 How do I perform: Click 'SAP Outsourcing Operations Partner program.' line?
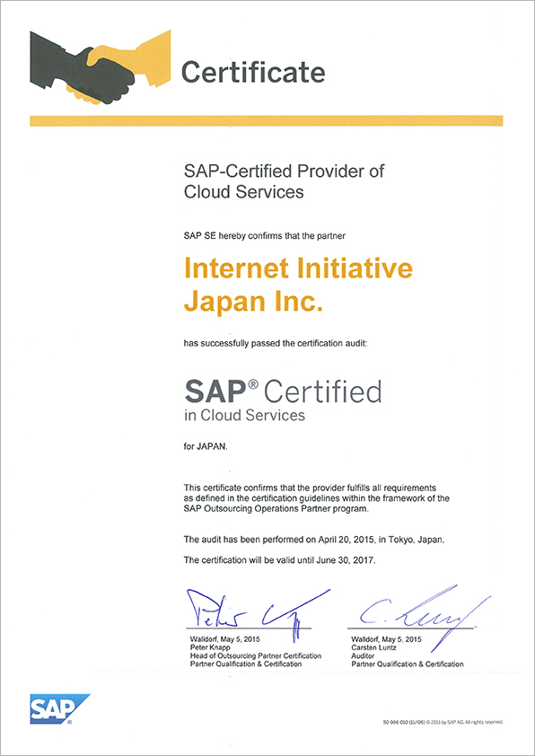(x=276, y=509)
